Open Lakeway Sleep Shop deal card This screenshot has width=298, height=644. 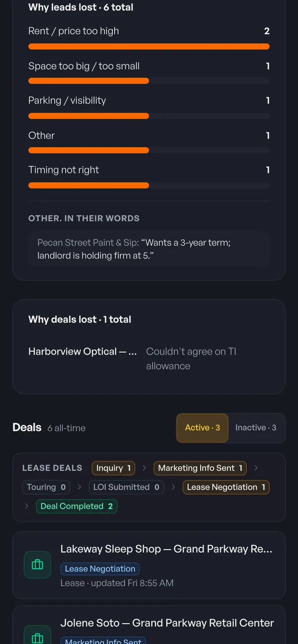[149, 565]
